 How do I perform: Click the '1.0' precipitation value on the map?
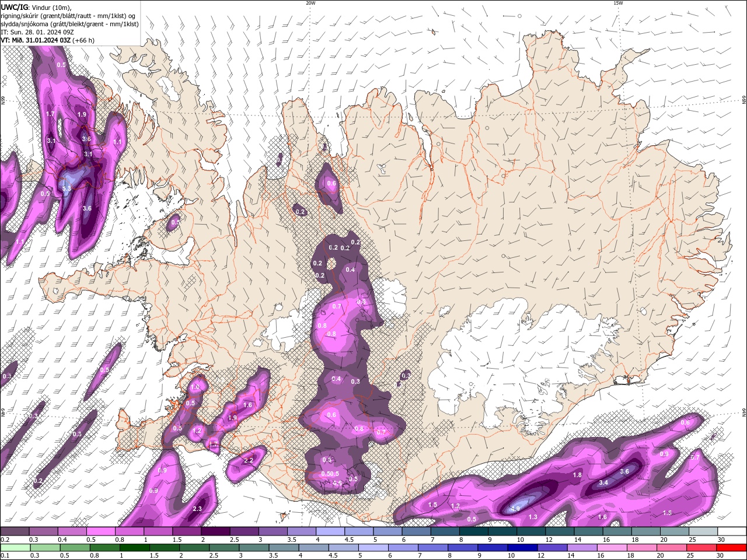pyautogui.click(x=196, y=387)
